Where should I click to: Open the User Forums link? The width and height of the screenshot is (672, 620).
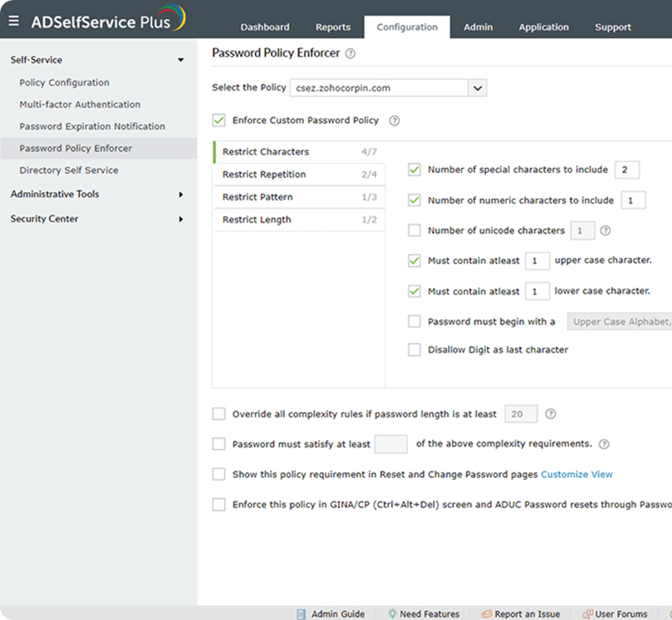(x=621, y=614)
